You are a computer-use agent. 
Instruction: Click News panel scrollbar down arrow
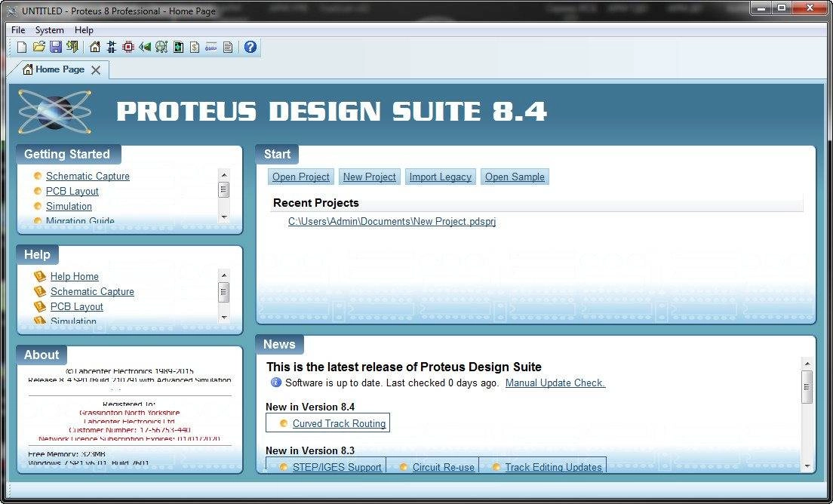point(807,467)
